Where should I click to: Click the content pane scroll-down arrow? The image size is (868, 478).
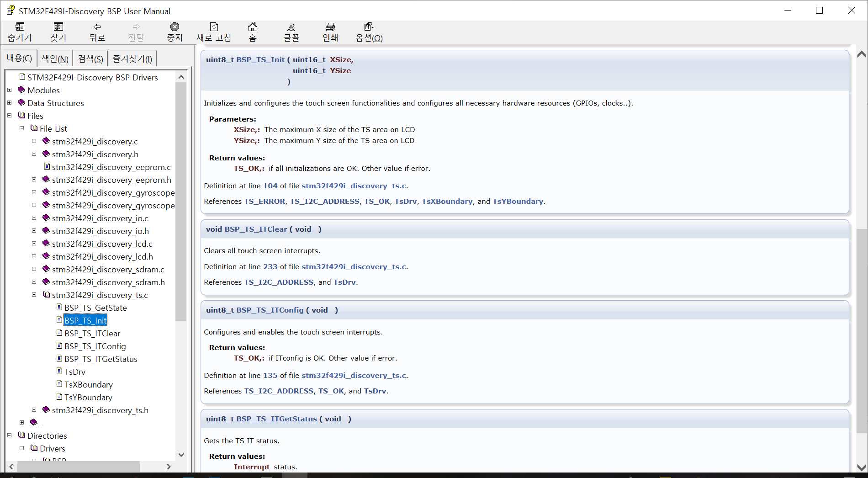[x=862, y=467]
